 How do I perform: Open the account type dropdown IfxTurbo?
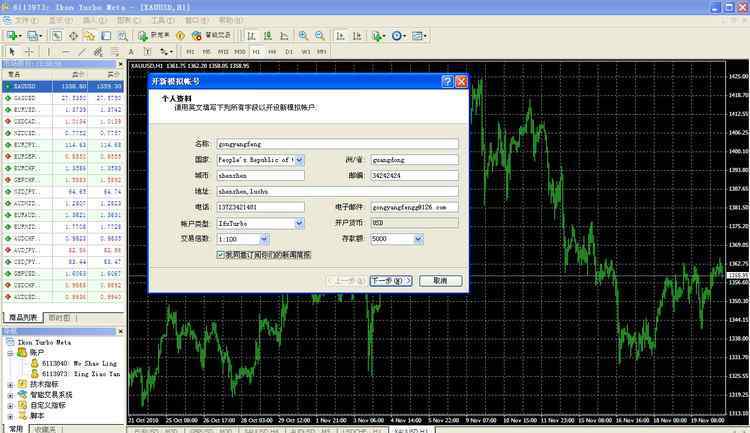point(299,223)
